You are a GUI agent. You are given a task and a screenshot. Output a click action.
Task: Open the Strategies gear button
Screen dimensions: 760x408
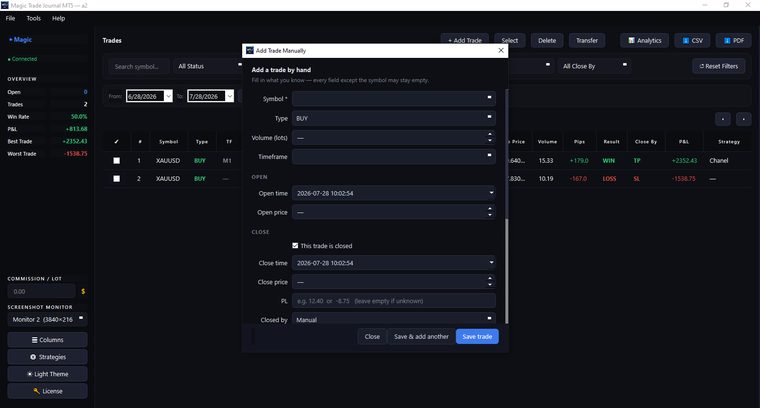(48, 357)
